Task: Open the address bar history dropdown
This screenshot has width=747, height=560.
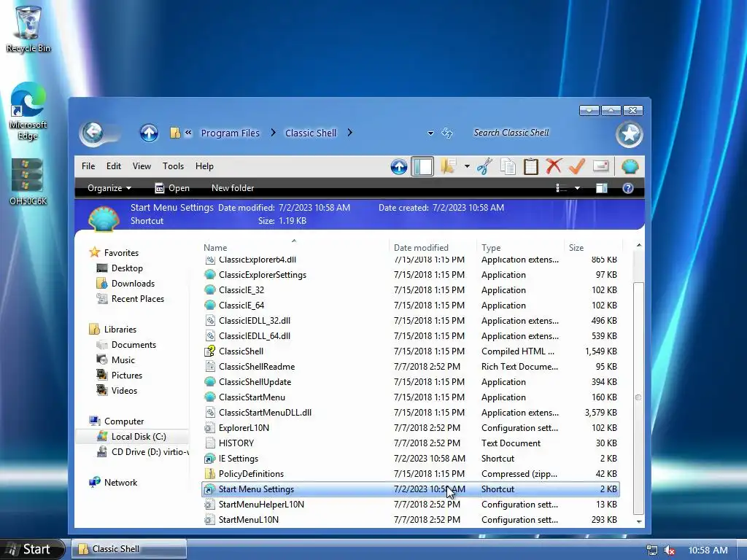Action: tap(430, 133)
